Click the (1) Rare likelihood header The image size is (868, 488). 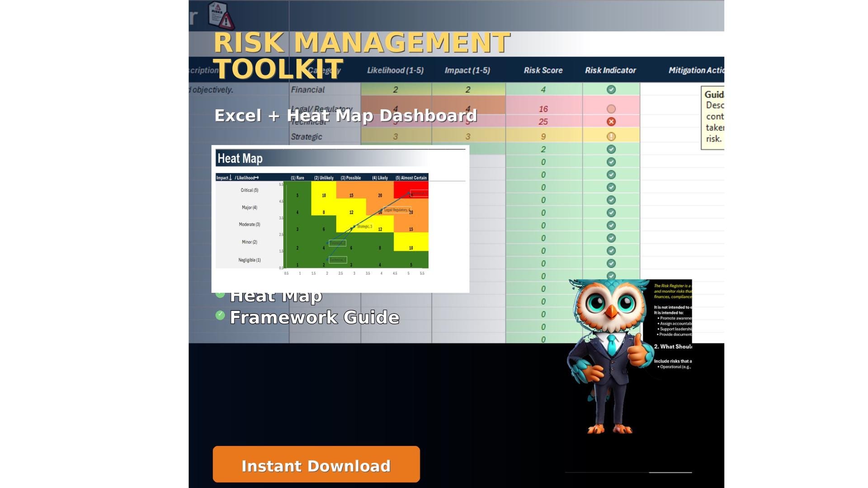[297, 178]
